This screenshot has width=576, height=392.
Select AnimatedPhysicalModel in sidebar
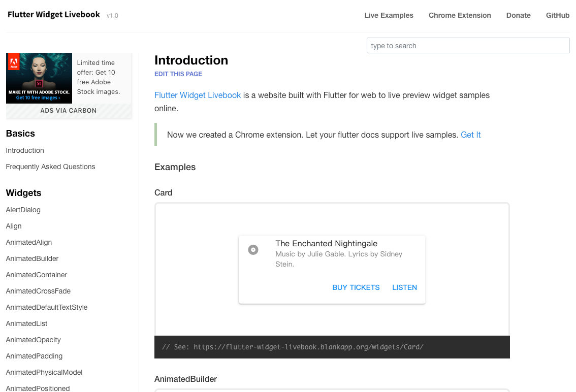pyautogui.click(x=44, y=372)
